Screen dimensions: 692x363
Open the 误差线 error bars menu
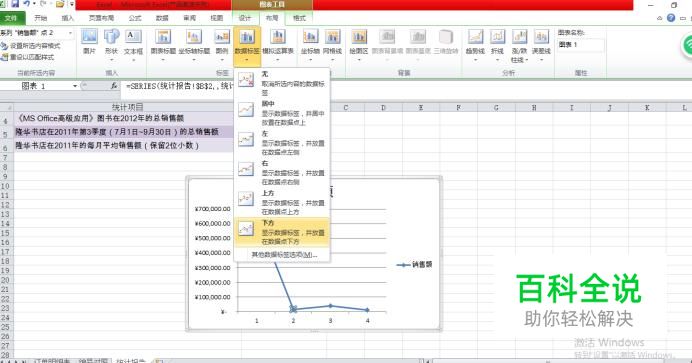tap(541, 44)
